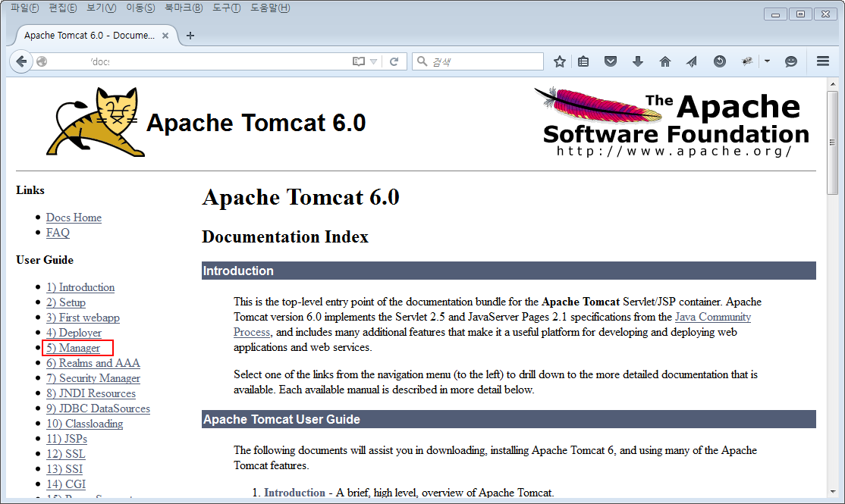
Task: Open the Docs Home link
Action: 74,218
